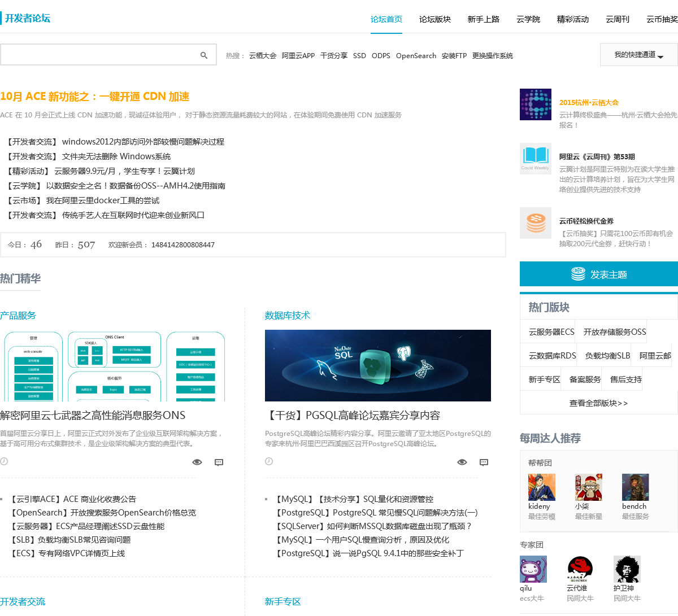Open 【干货】PGSQL高峰论坛嘉宾分享内容 article
Image resolution: width=678 pixels, height=616 pixels.
[x=353, y=416]
